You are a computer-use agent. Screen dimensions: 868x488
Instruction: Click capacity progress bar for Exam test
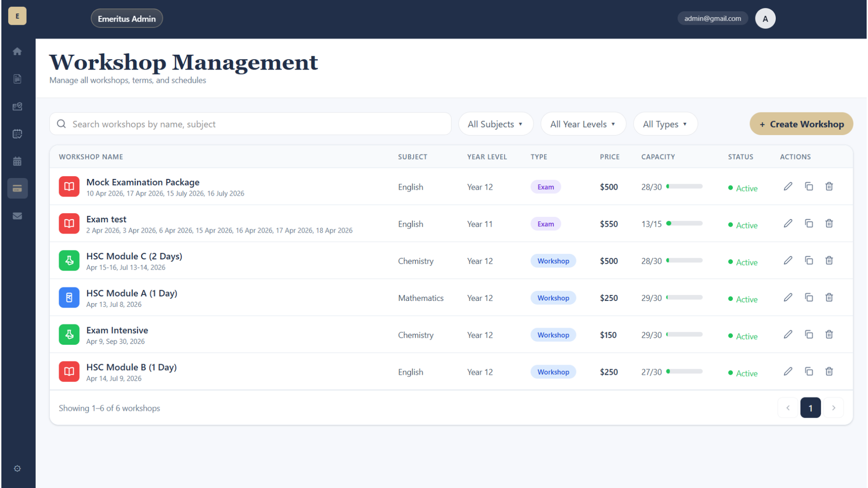[684, 223]
